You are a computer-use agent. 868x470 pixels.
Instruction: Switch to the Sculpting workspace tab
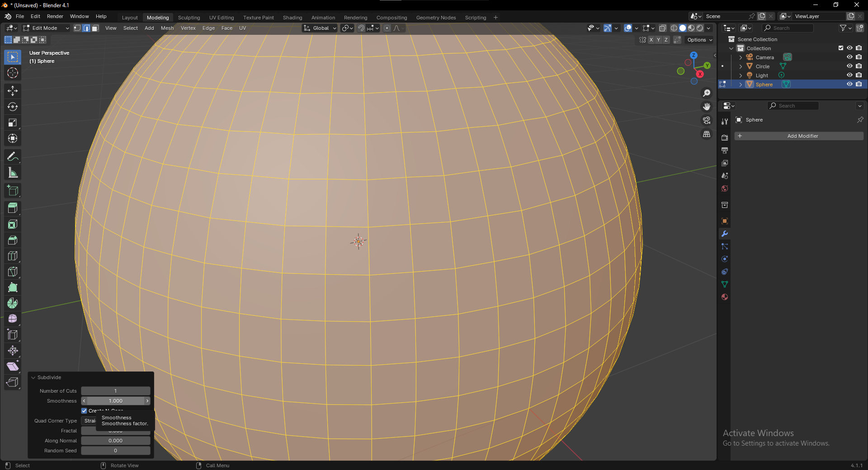click(x=189, y=18)
